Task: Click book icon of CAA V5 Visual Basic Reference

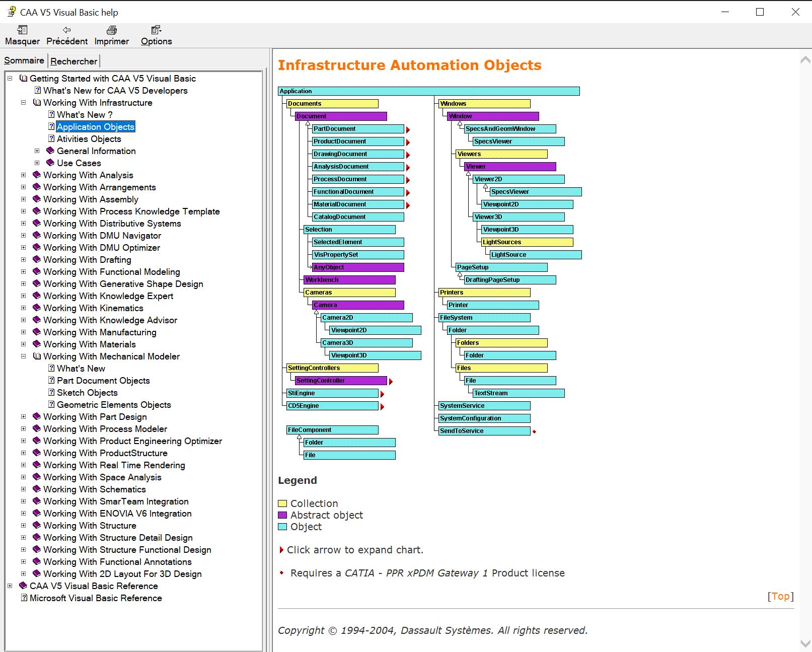Action: point(23,586)
